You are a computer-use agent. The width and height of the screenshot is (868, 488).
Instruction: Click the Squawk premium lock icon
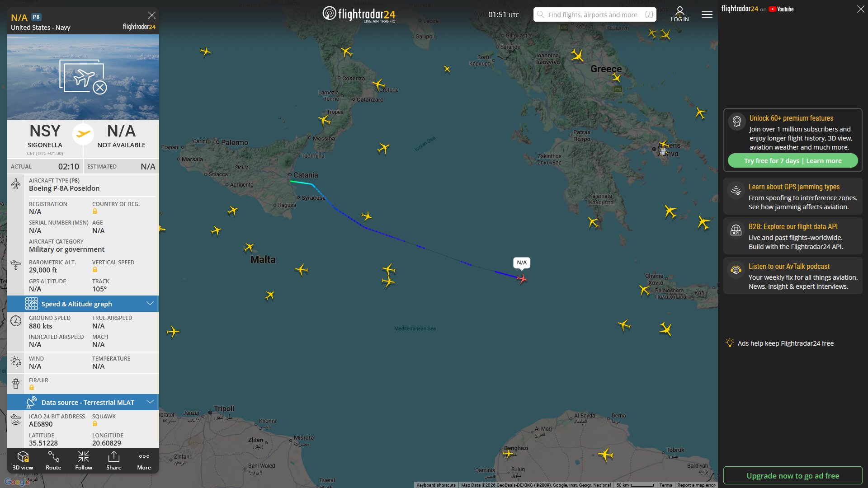coord(95,424)
